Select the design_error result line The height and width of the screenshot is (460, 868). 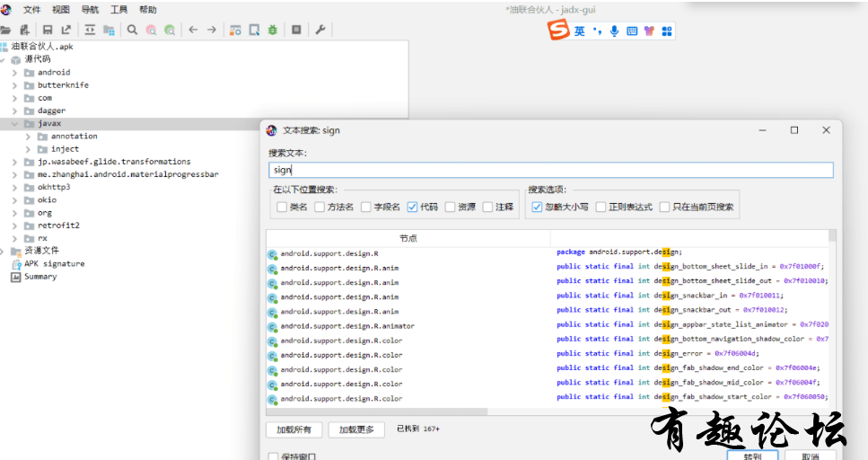point(658,354)
